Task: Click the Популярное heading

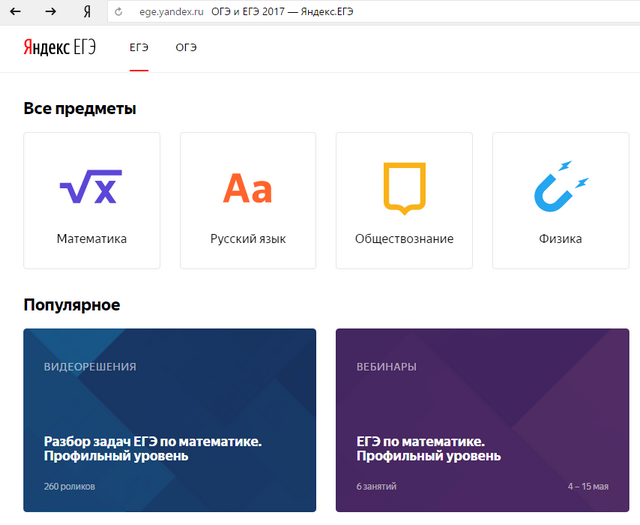Action: pos(72,305)
